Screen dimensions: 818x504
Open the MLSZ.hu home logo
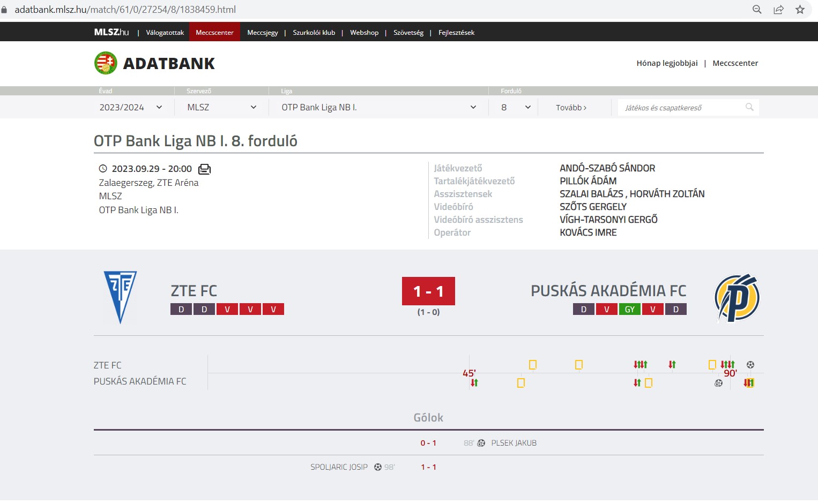click(111, 32)
